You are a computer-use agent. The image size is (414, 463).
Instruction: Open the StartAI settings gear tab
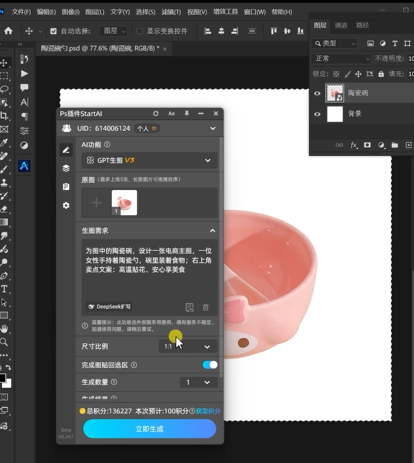point(66,205)
